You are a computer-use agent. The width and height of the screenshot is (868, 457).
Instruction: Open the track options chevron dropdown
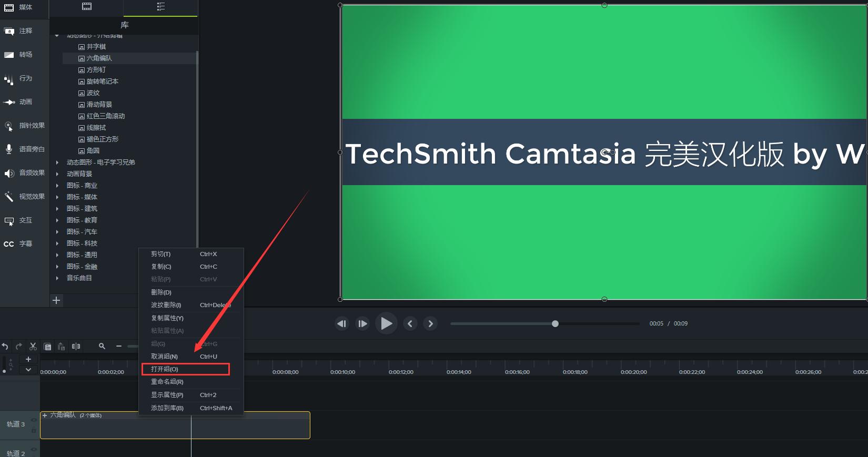pyautogui.click(x=28, y=370)
